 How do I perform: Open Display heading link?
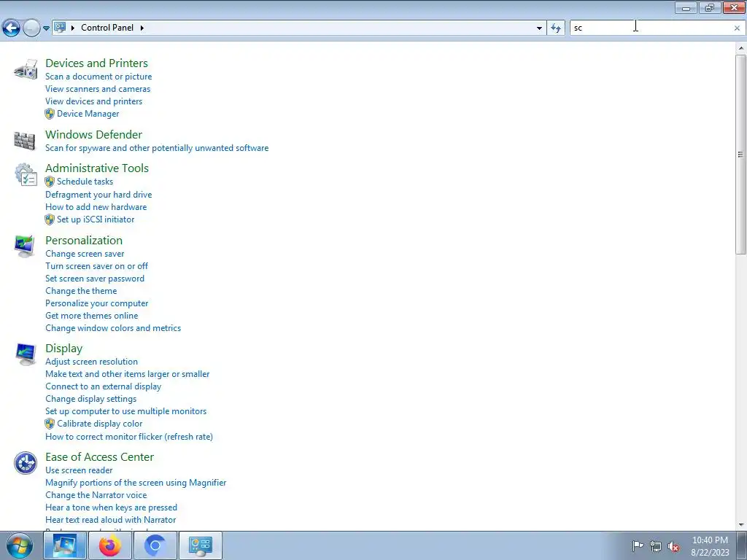click(x=64, y=349)
